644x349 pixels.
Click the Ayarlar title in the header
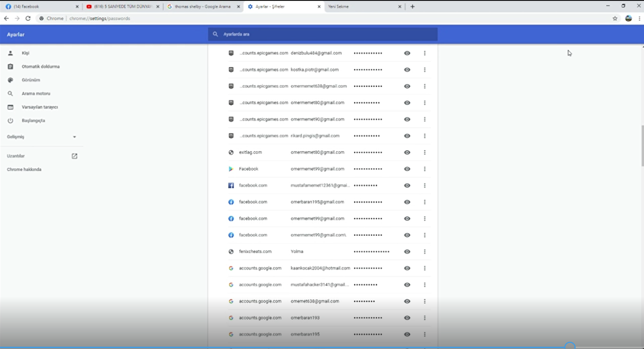(16, 35)
